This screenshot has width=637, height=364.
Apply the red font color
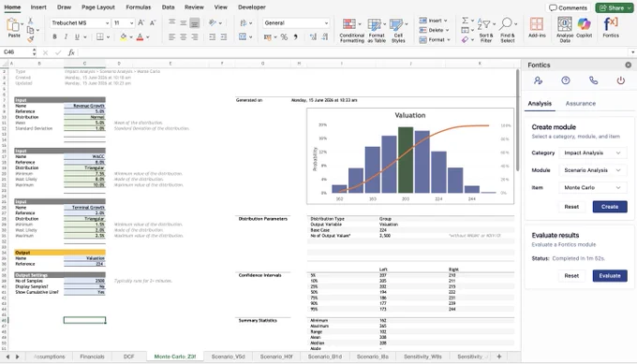coord(140,36)
